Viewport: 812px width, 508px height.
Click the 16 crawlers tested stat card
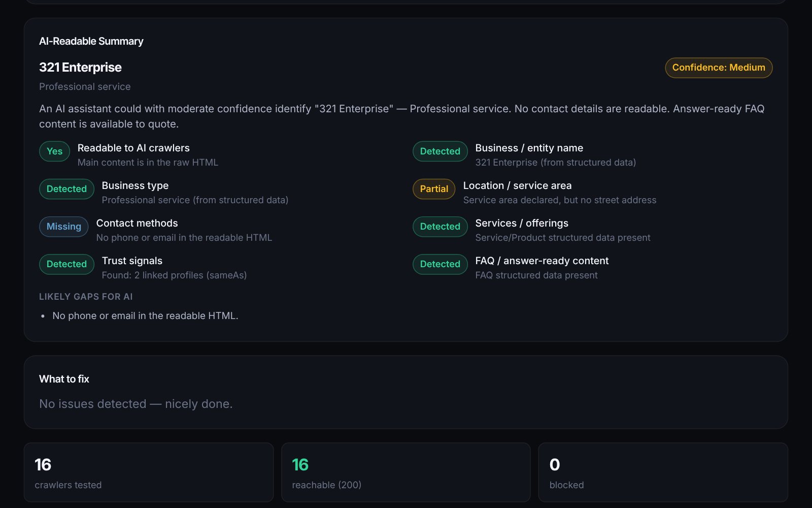pyautogui.click(x=149, y=472)
